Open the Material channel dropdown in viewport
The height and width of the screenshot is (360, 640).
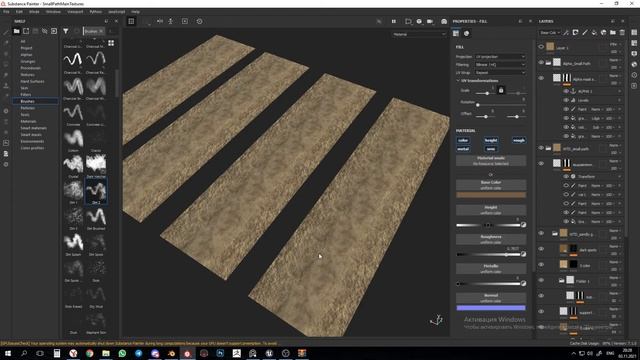coord(419,34)
